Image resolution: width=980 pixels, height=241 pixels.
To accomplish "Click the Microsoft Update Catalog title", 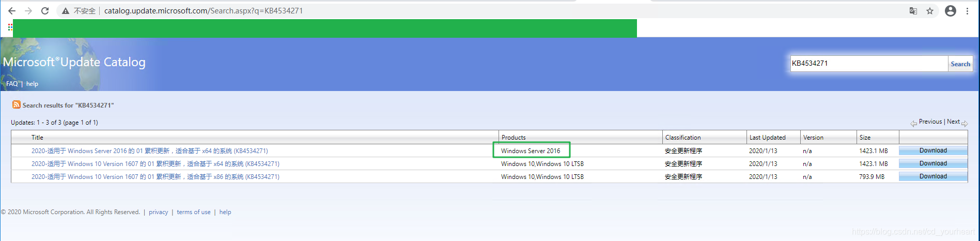I will (74, 62).
